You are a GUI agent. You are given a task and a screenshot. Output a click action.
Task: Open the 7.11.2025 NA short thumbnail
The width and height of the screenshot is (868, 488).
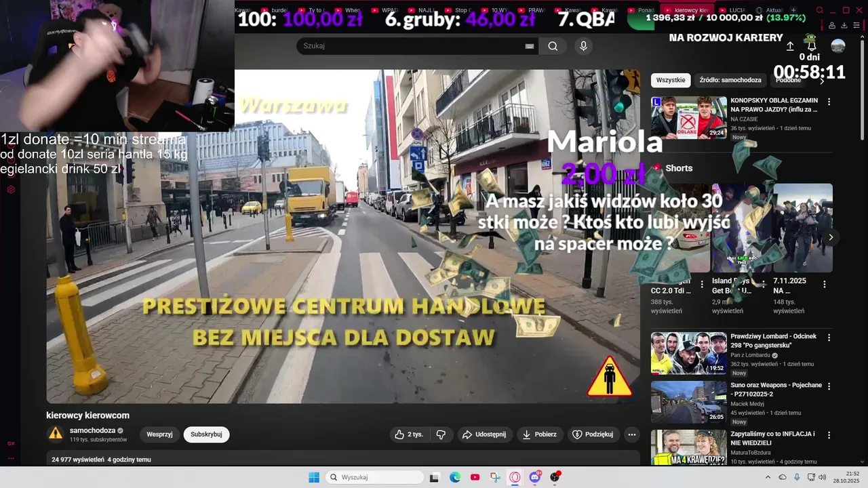[803, 228]
